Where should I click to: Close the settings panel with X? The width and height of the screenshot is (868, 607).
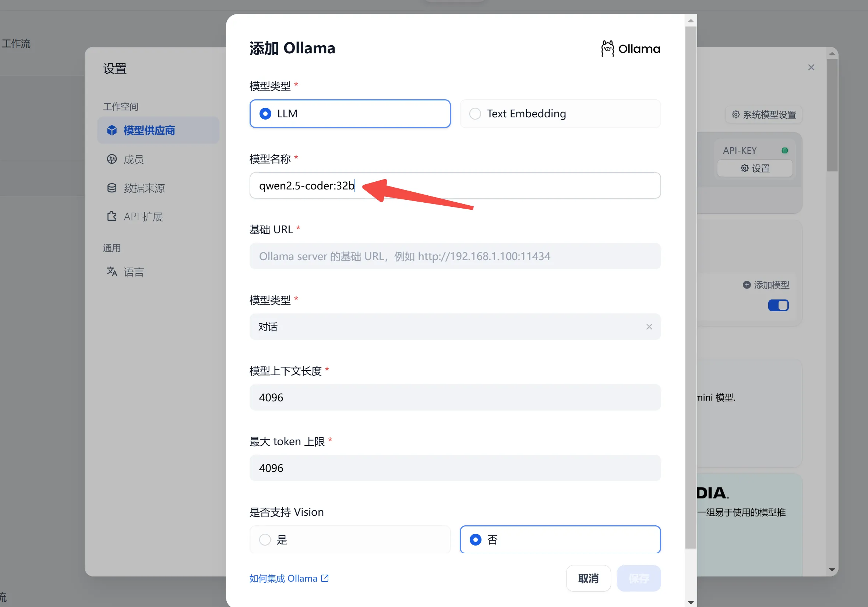click(x=811, y=67)
